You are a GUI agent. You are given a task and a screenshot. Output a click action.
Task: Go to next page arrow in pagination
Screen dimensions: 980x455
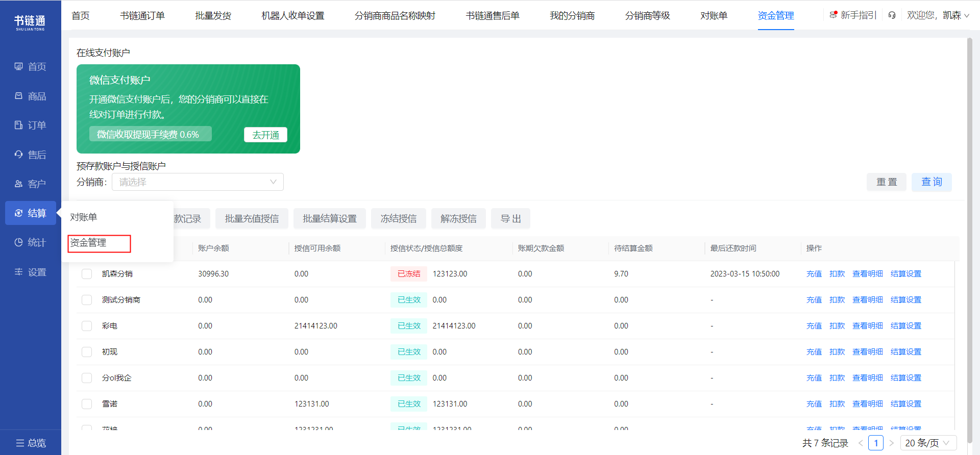click(x=891, y=443)
